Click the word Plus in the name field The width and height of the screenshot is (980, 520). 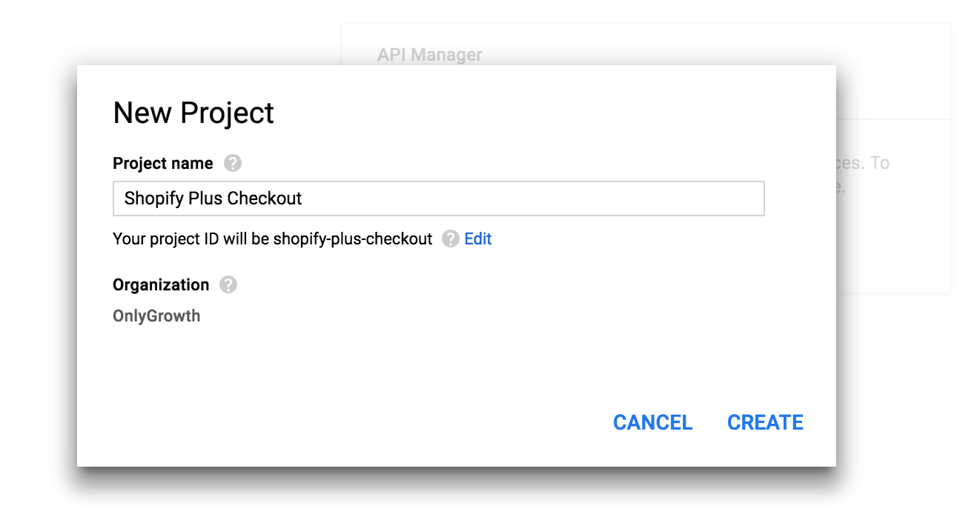click(207, 199)
